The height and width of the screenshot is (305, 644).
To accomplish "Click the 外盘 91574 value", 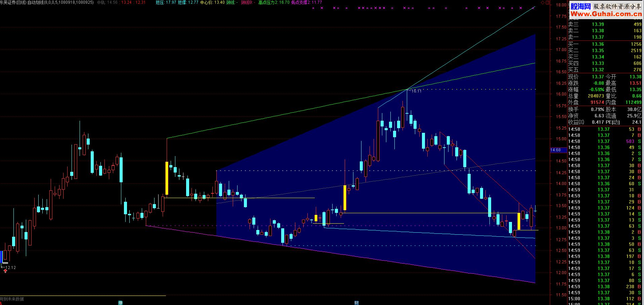I will (597, 102).
